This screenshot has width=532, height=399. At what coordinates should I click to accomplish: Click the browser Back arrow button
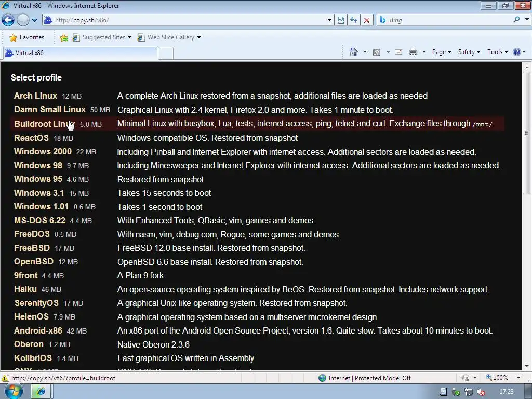tap(8, 20)
